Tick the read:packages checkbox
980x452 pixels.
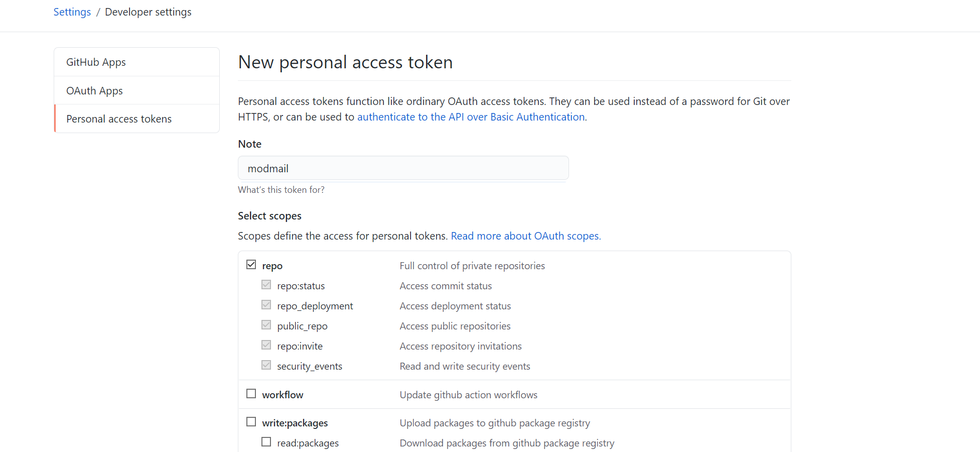click(x=266, y=442)
